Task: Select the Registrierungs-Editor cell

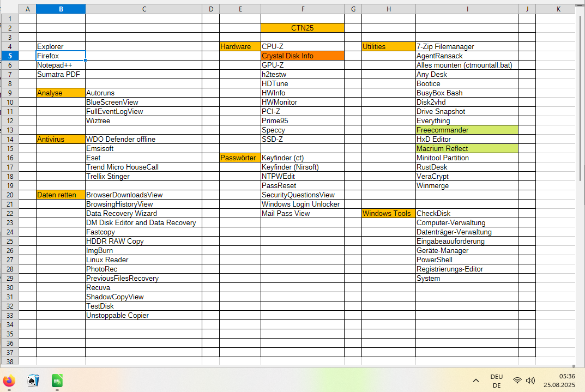Action: [x=467, y=269]
